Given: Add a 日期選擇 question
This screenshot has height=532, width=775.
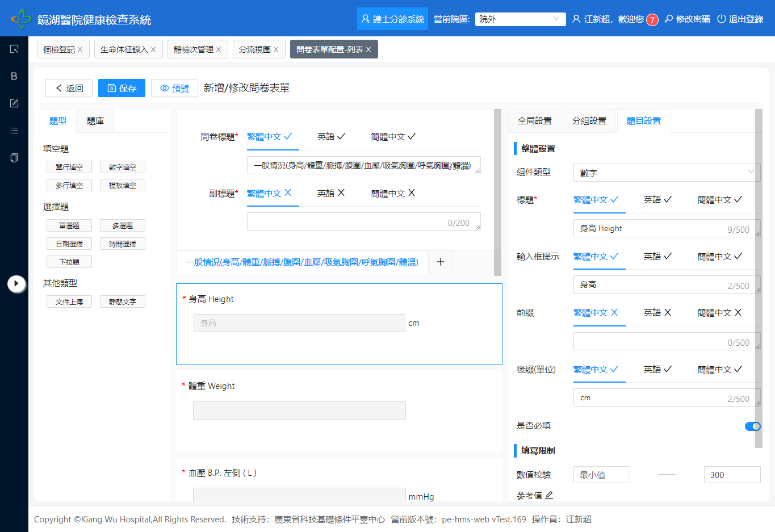Looking at the screenshot, I should pyautogui.click(x=69, y=244).
